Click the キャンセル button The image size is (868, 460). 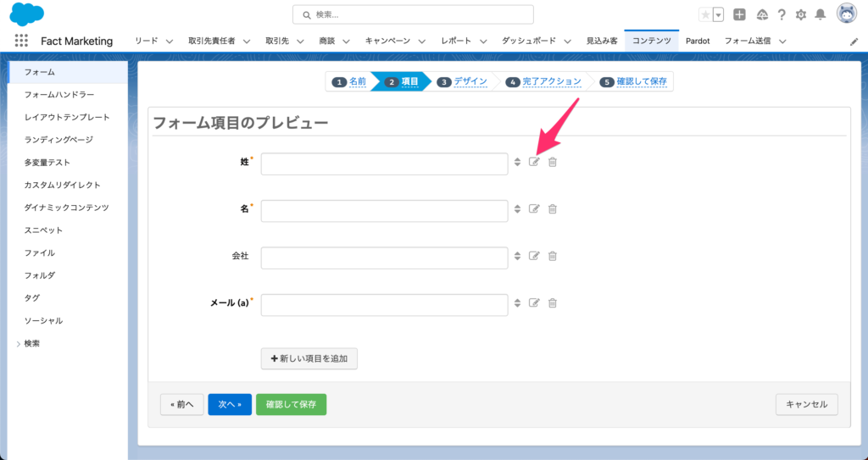coord(807,405)
